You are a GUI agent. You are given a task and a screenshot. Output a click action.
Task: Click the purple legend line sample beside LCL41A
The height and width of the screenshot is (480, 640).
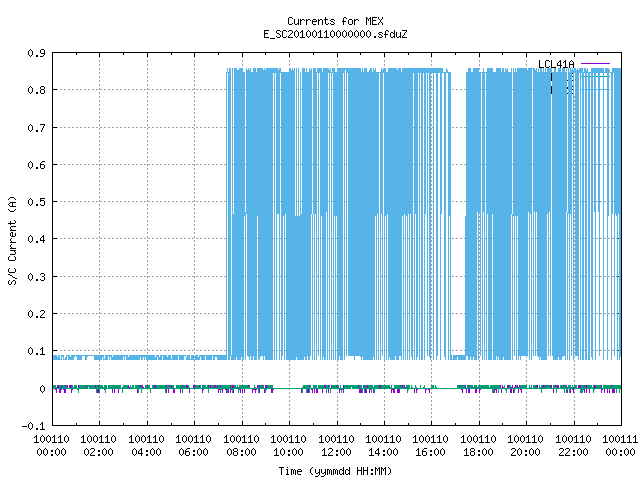(x=595, y=64)
